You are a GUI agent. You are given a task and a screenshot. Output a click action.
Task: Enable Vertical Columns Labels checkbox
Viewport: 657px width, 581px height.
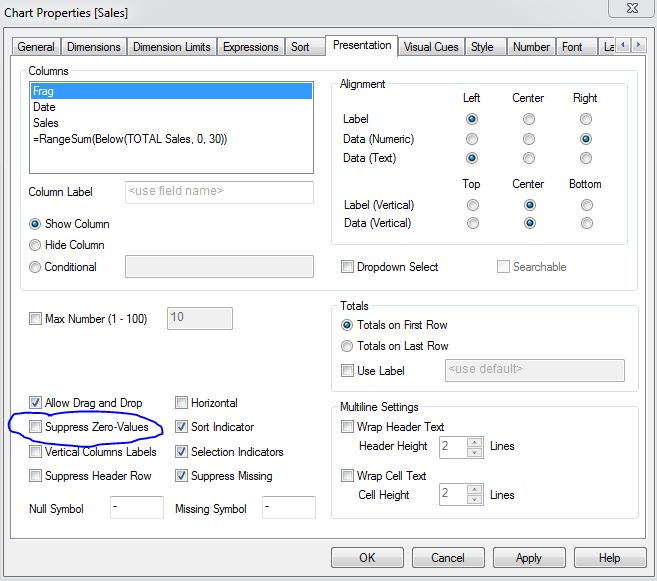point(35,452)
